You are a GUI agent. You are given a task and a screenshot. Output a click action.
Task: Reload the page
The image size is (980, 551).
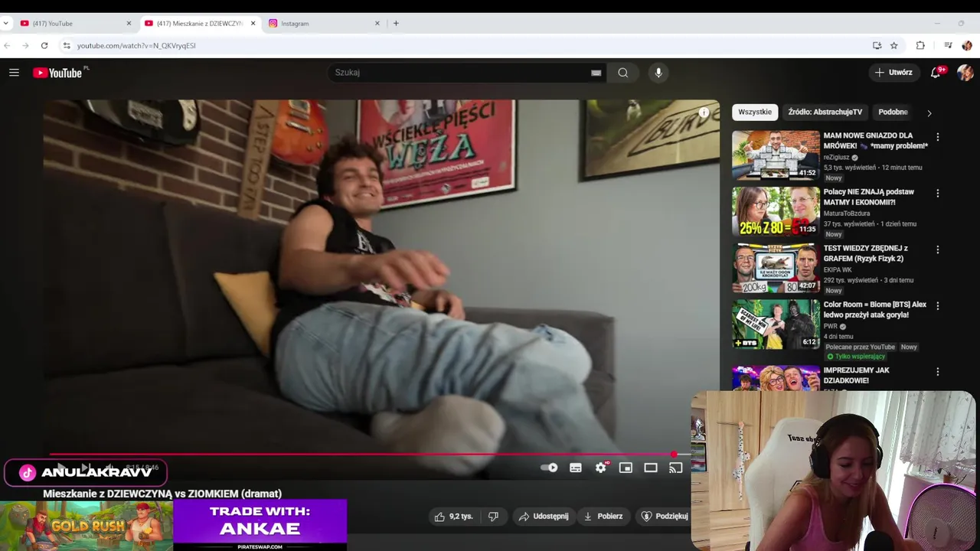(44, 46)
